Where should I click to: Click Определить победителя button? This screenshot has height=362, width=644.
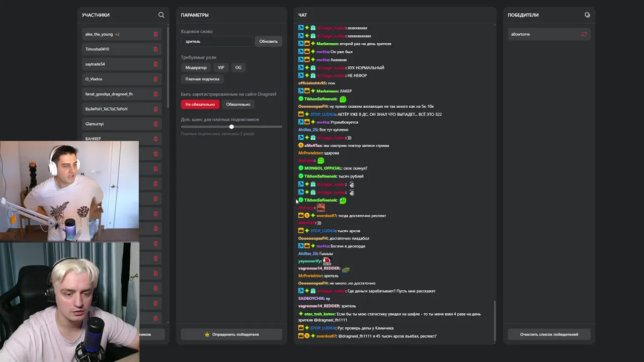coord(231,334)
